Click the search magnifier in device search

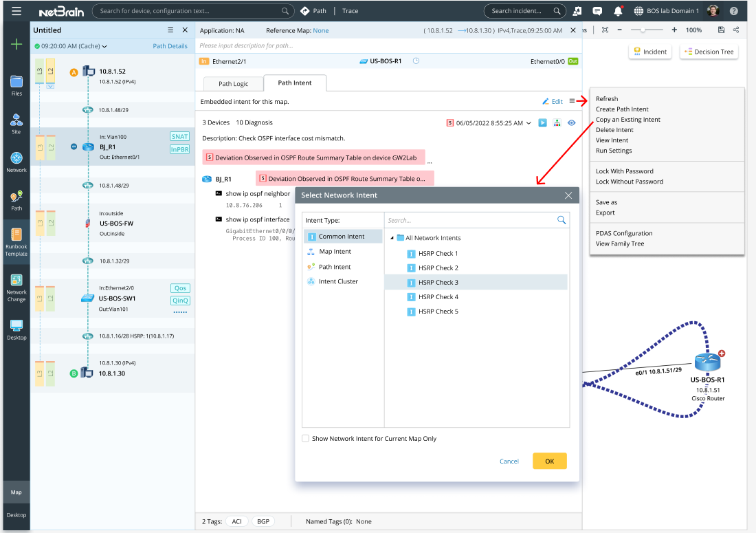pyautogui.click(x=285, y=10)
